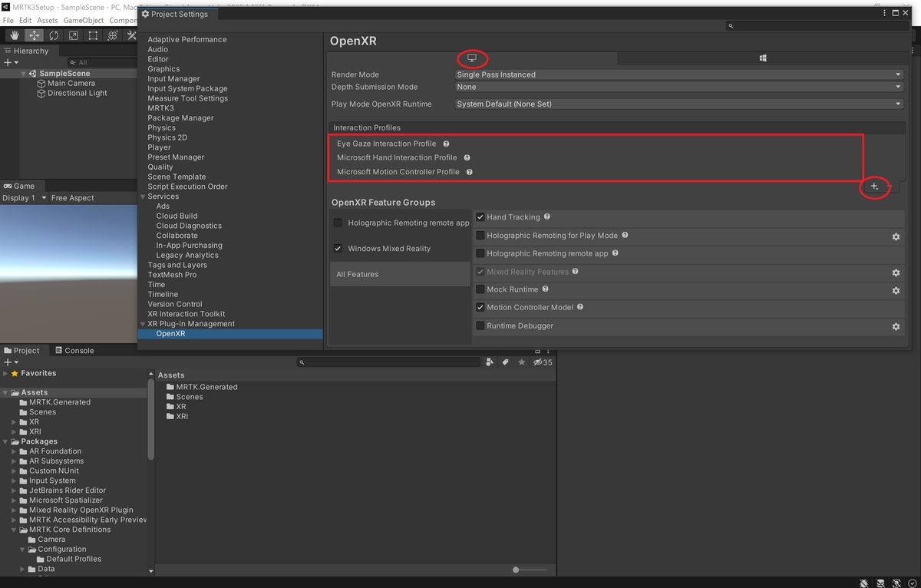
Task: Enable the Runtime Debugger checkbox
Action: click(480, 325)
